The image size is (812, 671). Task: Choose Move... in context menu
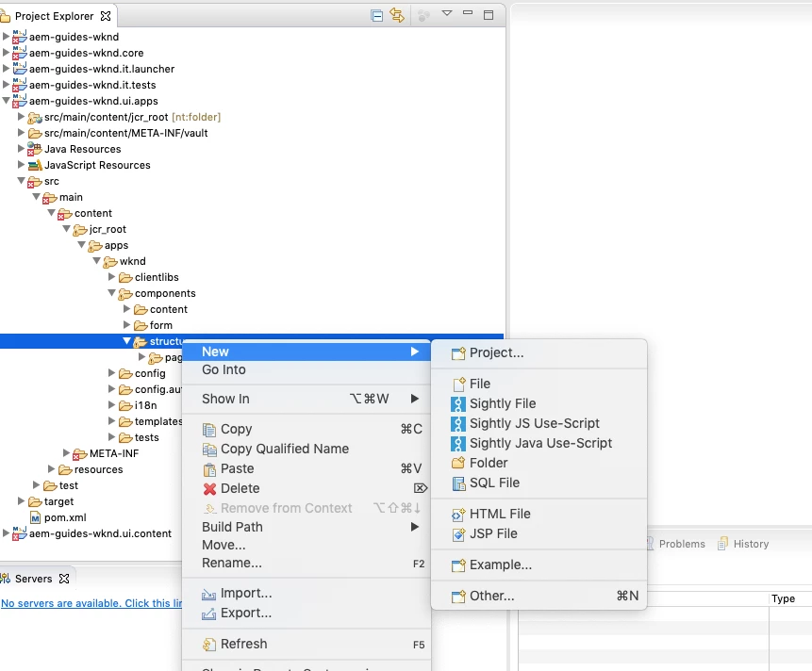(307, 545)
